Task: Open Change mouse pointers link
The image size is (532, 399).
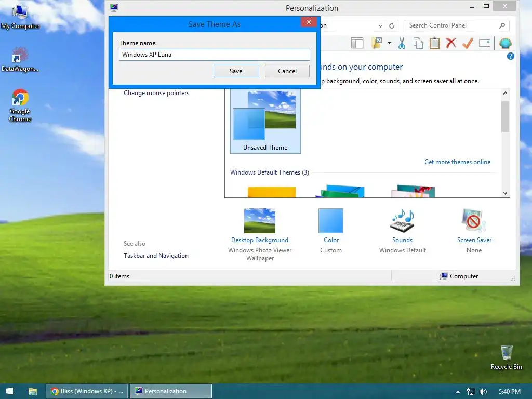Action: point(156,93)
